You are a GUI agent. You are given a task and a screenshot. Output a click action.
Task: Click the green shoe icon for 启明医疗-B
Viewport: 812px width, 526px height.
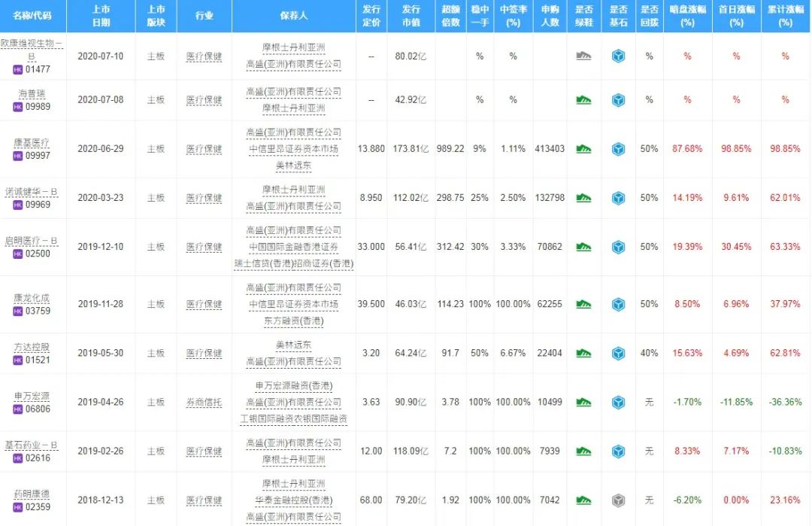[x=583, y=247]
